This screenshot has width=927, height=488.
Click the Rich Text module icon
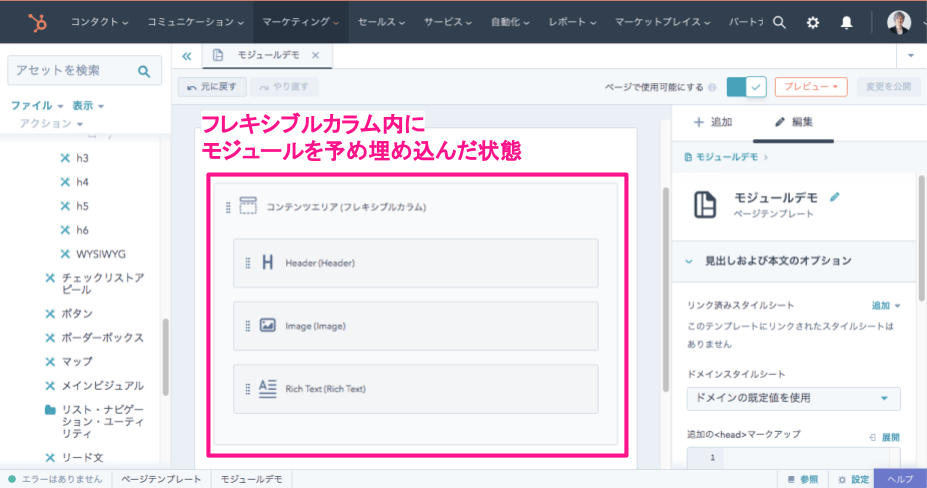pyautogui.click(x=267, y=388)
